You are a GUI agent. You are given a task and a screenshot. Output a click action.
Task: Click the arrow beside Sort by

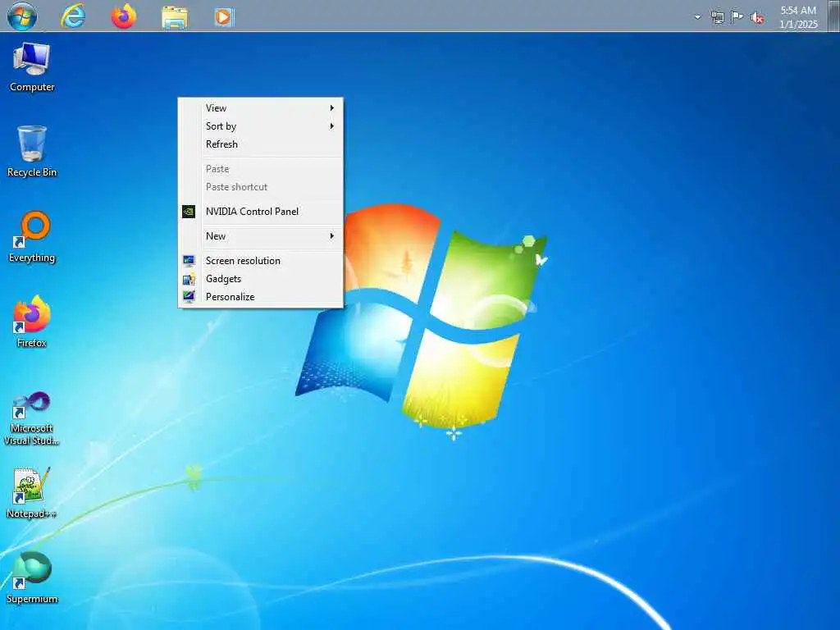pyautogui.click(x=332, y=126)
